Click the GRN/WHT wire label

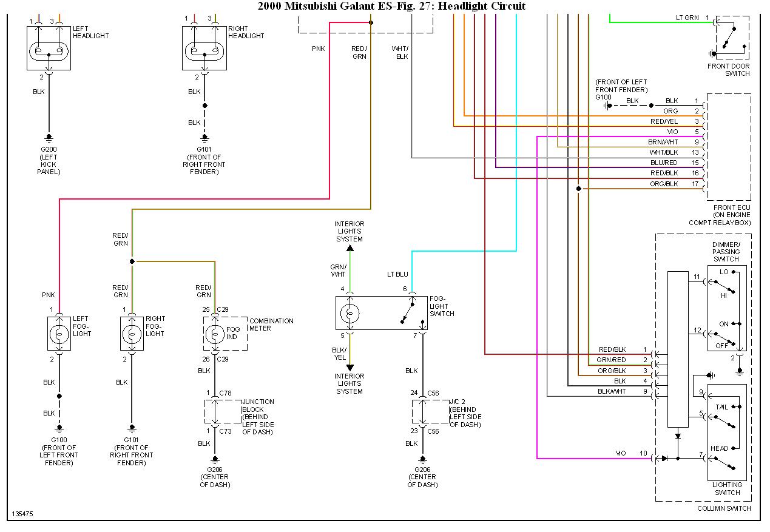point(338,271)
